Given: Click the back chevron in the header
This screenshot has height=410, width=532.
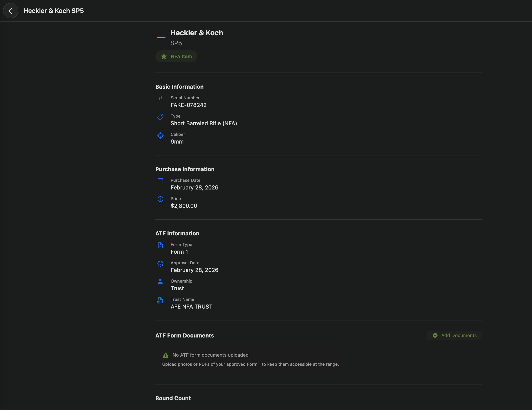Looking at the screenshot, I should (x=10, y=10).
